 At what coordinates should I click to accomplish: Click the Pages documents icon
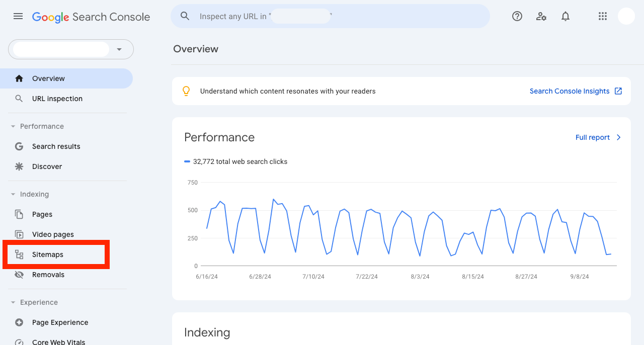[19, 214]
